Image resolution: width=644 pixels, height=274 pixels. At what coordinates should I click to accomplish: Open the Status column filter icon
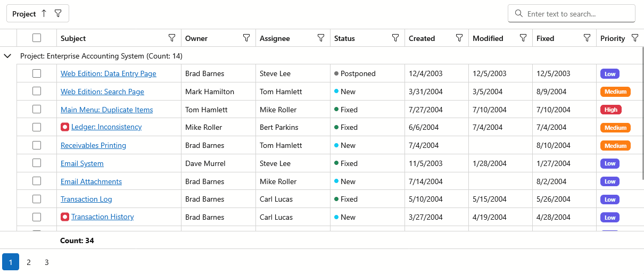point(395,38)
